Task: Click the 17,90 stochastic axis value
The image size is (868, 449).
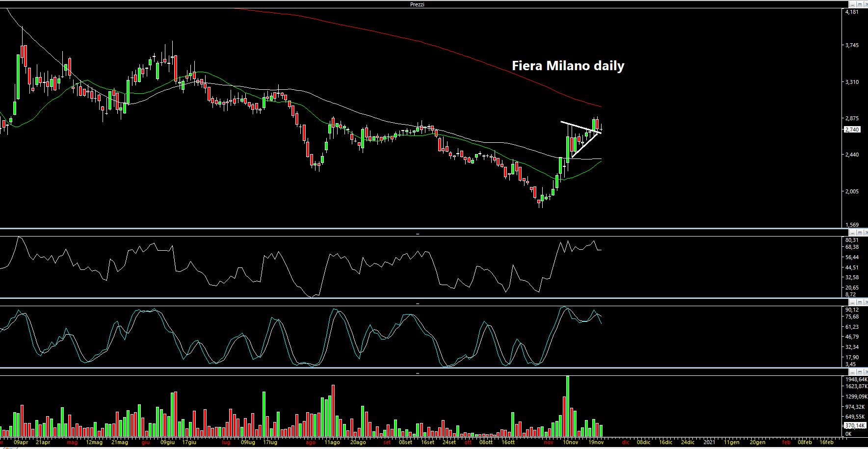Action: 852,357
